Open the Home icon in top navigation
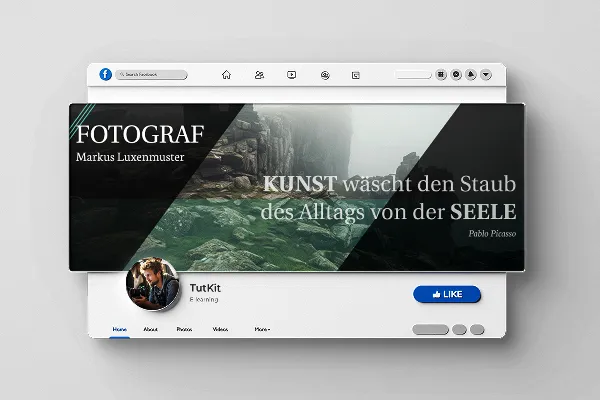This screenshot has width=600, height=400. tap(226, 75)
